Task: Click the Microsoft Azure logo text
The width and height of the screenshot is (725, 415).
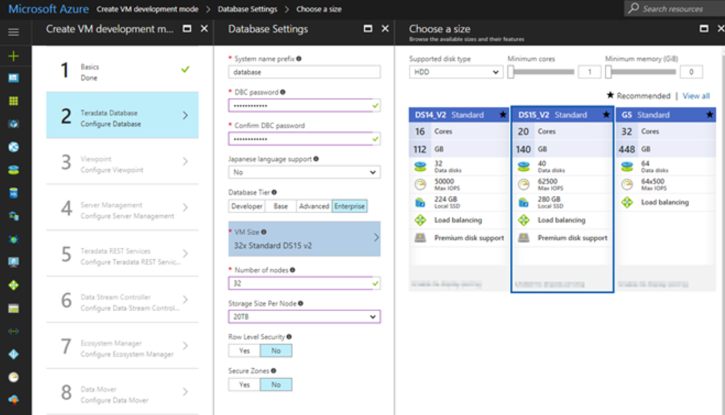Action: (49, 9)
